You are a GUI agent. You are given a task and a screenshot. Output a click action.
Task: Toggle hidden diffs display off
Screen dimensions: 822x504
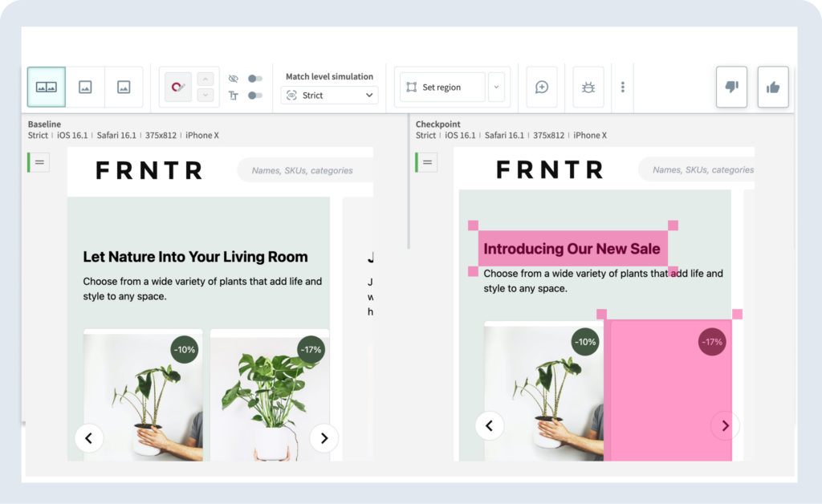pos(233,78)
